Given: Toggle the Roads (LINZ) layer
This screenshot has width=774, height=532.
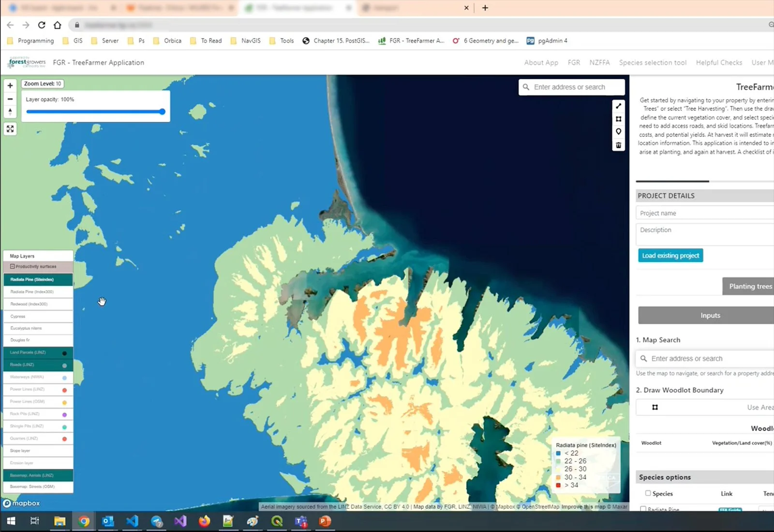Looking at the screenshot, I should pos(38,365).
